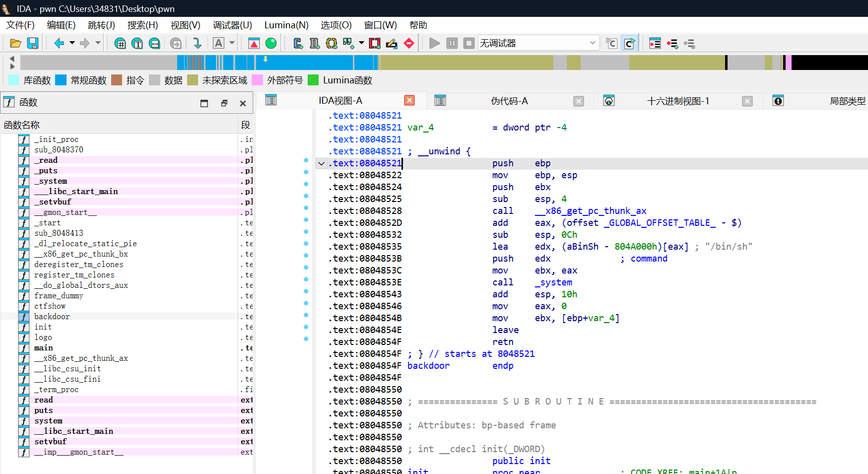Click the yellow arrow marker on navigation band
The height and width of the screenshot is (474, 868).
pyautogui.click(x=266, y=59)
